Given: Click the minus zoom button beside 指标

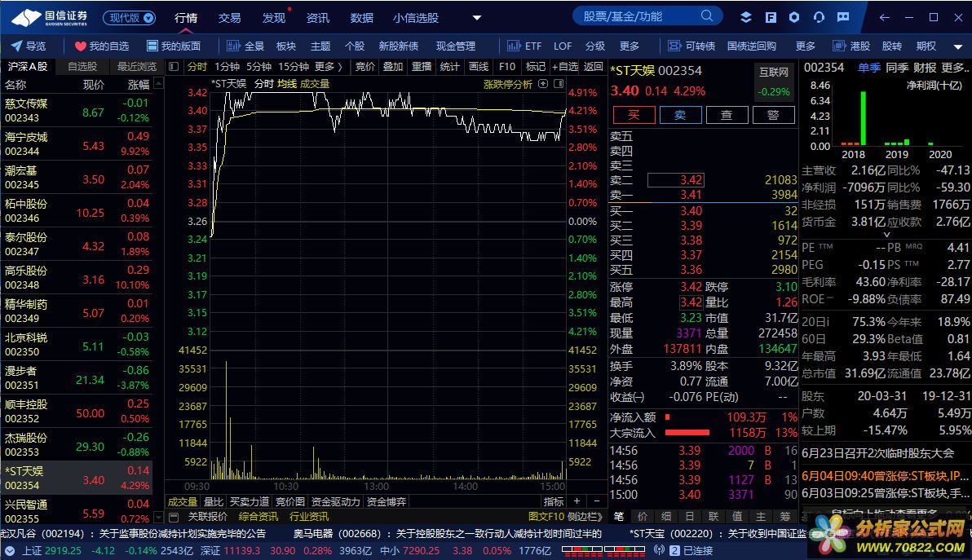Looking at the screenshot, I should [x=596, y=501].
